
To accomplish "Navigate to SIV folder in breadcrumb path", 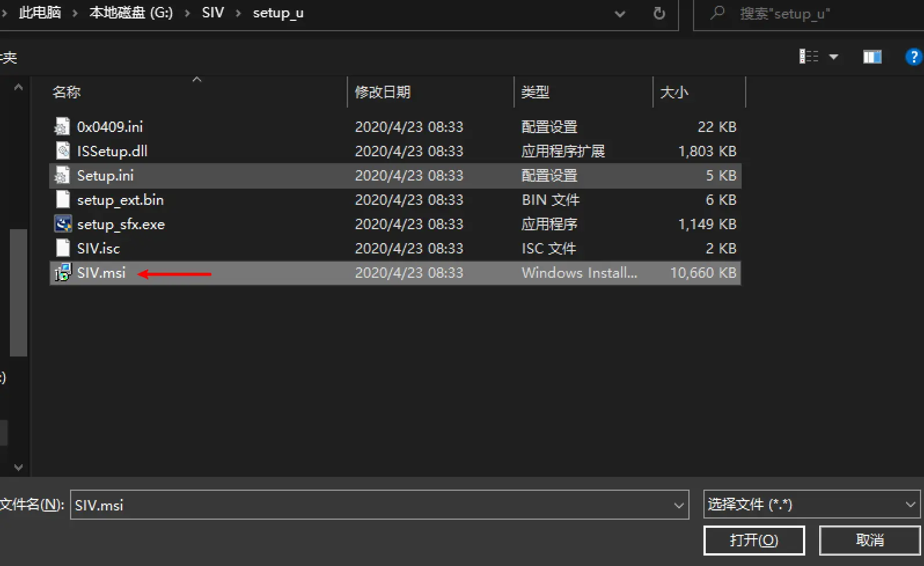I will tap(212, 13).
